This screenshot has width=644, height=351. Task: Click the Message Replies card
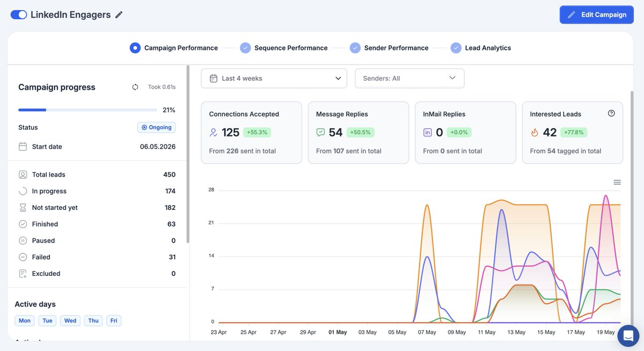(358, 133)
